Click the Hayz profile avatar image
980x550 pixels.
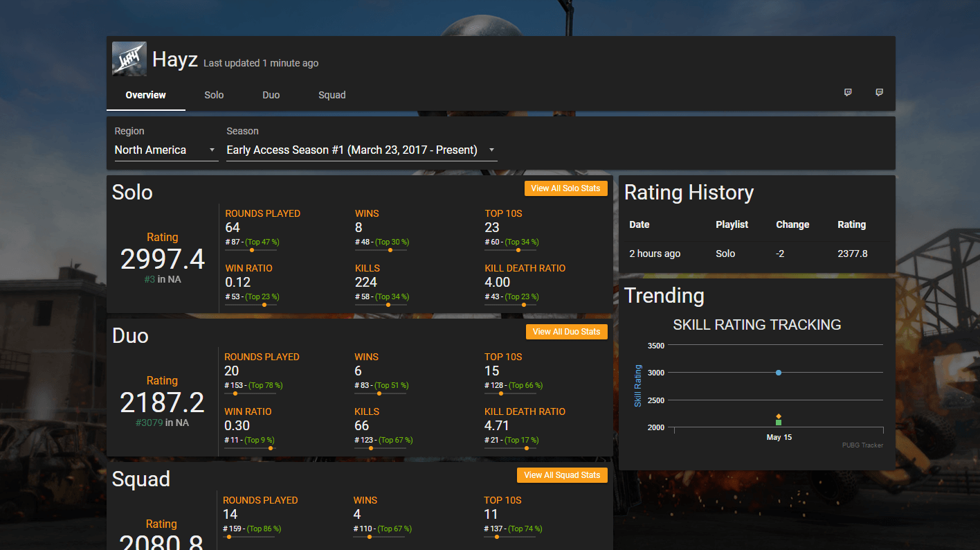pos(129,59)
